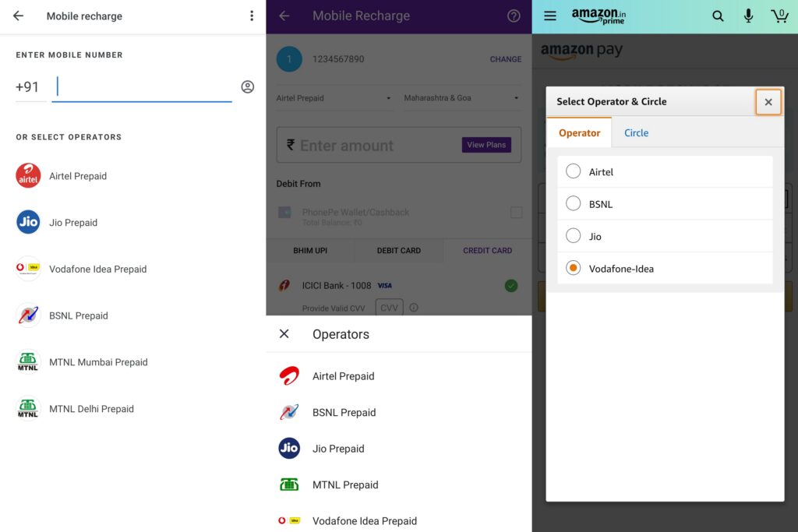The image size is (798, 532).
Task: Tap Airtel logo in Operators sheet
Action: [289, 376]
